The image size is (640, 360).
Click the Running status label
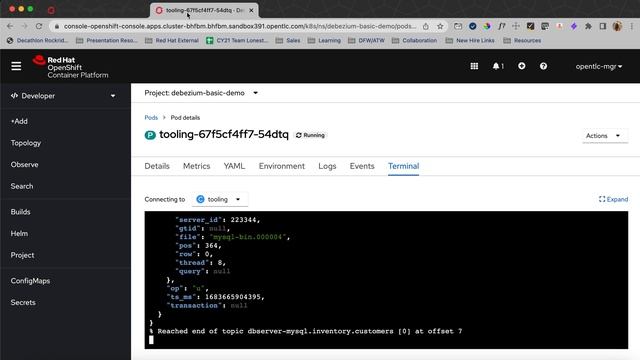(x=310, y=135)
